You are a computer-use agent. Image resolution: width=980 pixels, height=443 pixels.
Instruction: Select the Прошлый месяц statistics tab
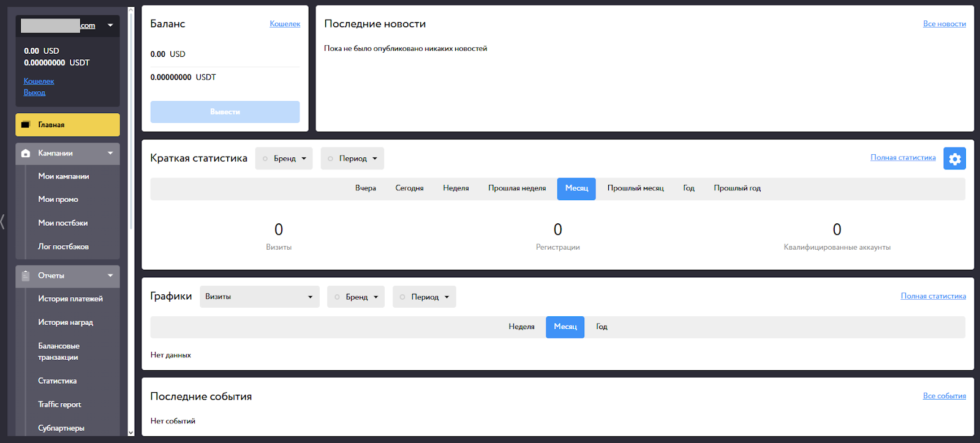pos(635,188)
